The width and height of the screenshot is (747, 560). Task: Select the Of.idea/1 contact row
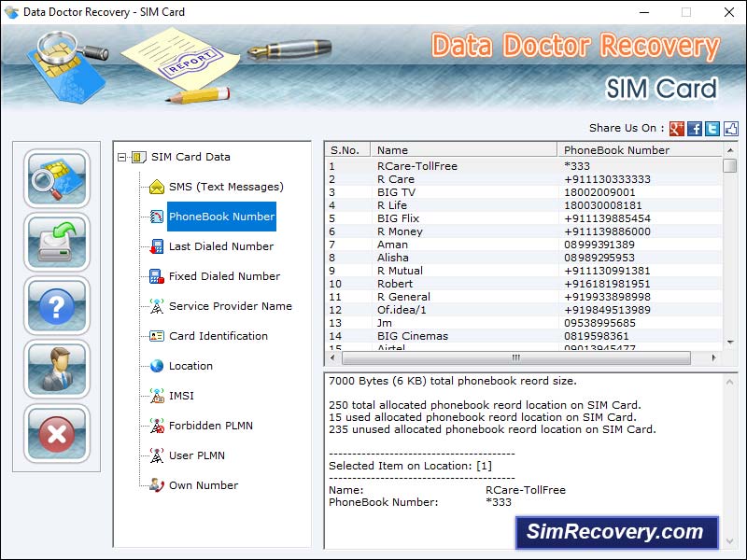pyautogui.click(x=524, y=310)
